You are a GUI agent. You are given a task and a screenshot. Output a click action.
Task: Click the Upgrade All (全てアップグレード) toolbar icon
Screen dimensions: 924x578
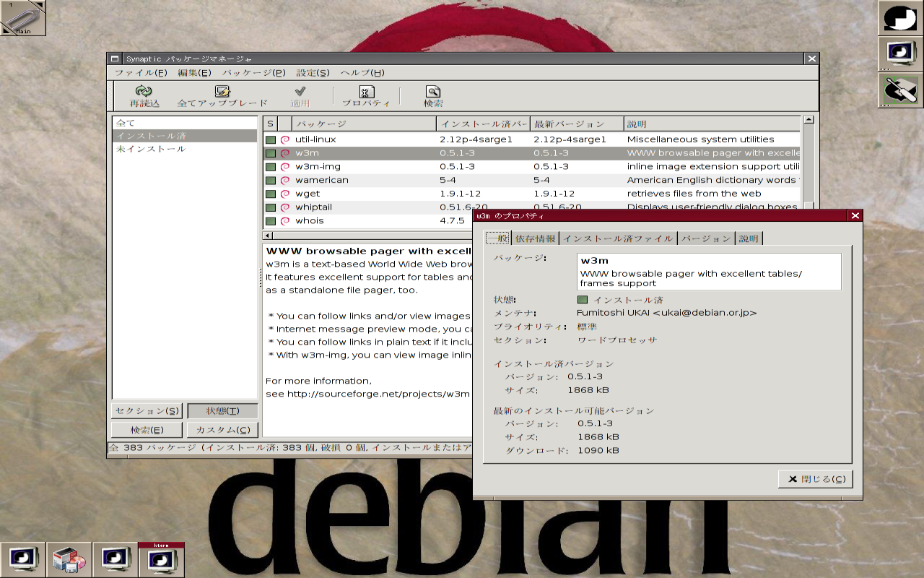click(222, 92)
